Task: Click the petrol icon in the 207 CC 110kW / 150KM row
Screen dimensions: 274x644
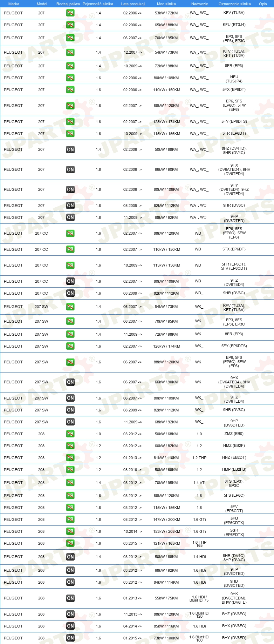Action: click(70, 249)
